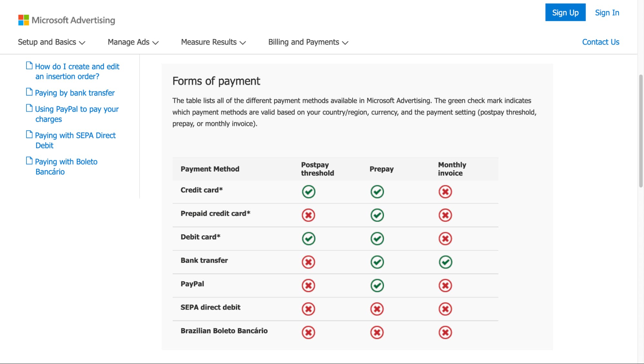The width and height of the screenshot is (644, 364).
Task: Click the page icon next to 'Paying with SEPA Direct Debit'
Action: point(29,134)
